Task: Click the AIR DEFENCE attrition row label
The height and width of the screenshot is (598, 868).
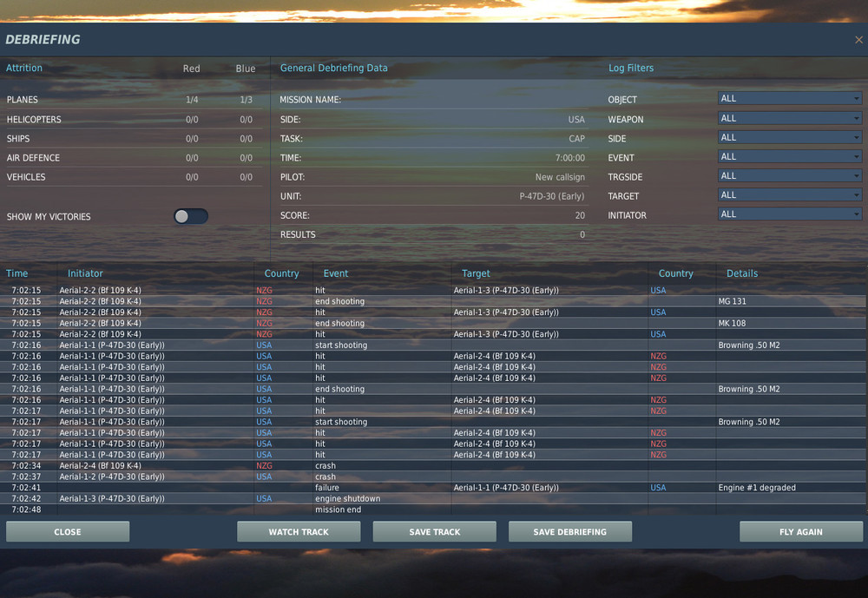Action: (x=33, y=158)
